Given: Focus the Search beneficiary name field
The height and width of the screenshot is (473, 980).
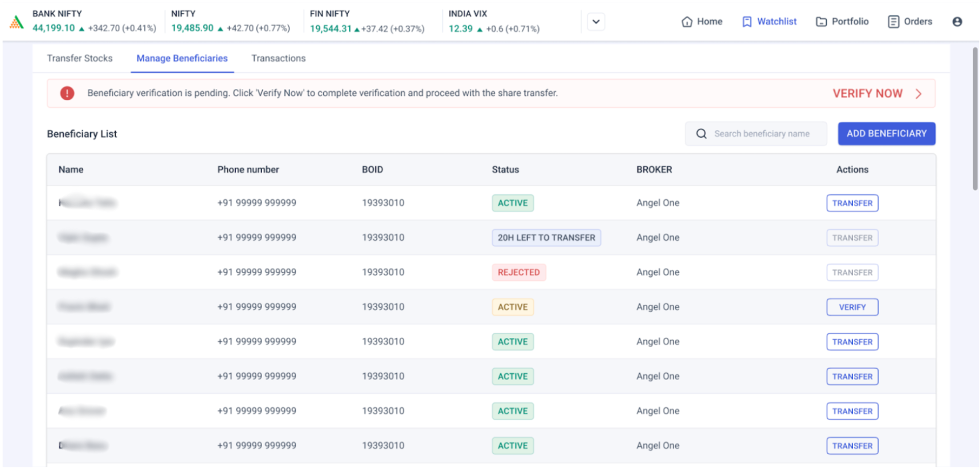Looking at the screenshot, I should click(x=762, y=133).
